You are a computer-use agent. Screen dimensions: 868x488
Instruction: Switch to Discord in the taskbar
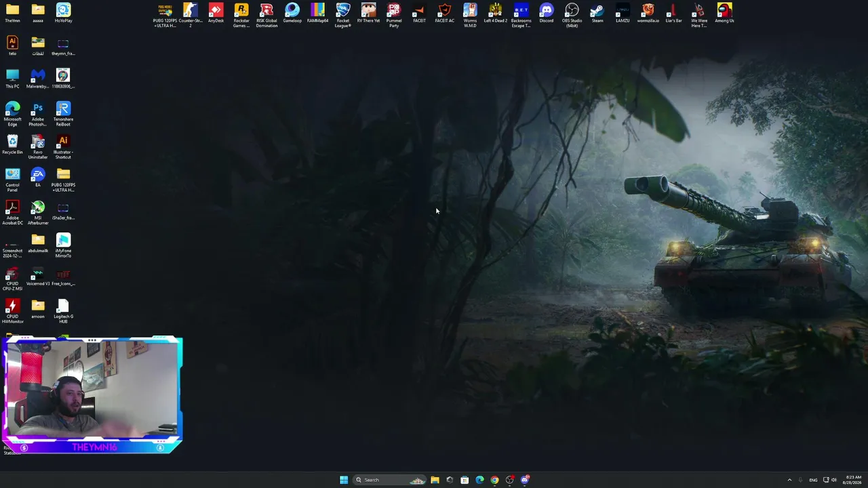(525, 480)
